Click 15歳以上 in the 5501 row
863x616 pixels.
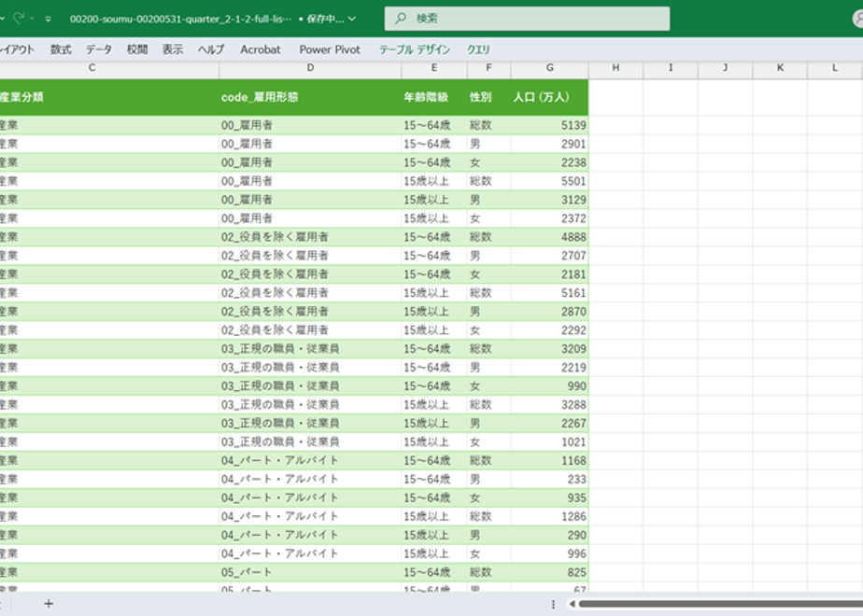(427, 181)
